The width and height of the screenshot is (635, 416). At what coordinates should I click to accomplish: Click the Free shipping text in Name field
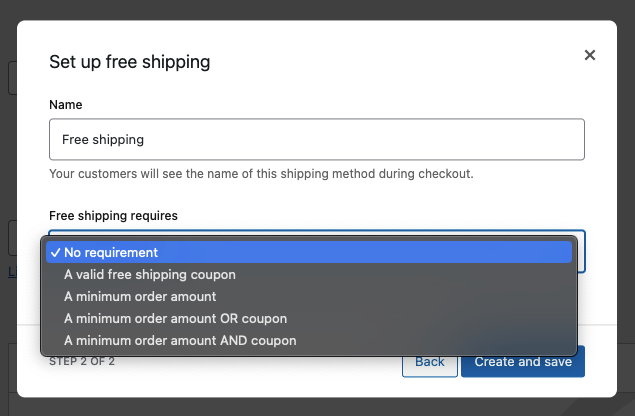click(103, 140)
